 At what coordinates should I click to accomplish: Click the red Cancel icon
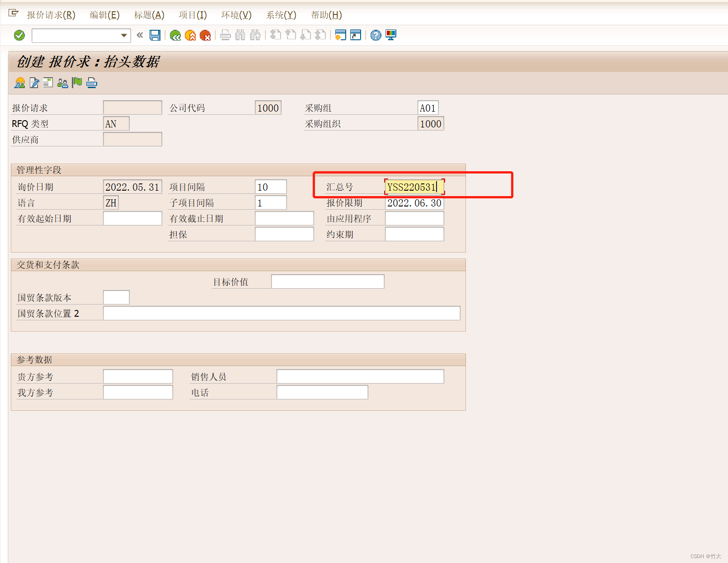pos(205,35)
